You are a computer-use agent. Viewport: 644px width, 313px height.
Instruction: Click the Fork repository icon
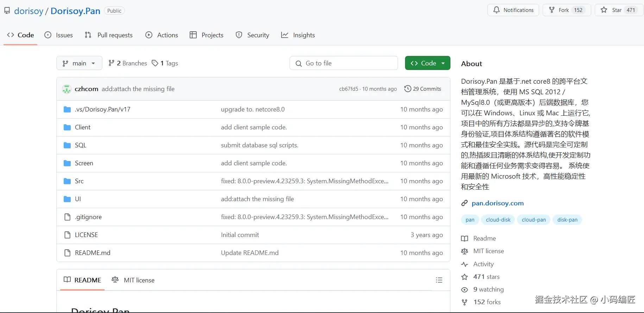point(552,10)
